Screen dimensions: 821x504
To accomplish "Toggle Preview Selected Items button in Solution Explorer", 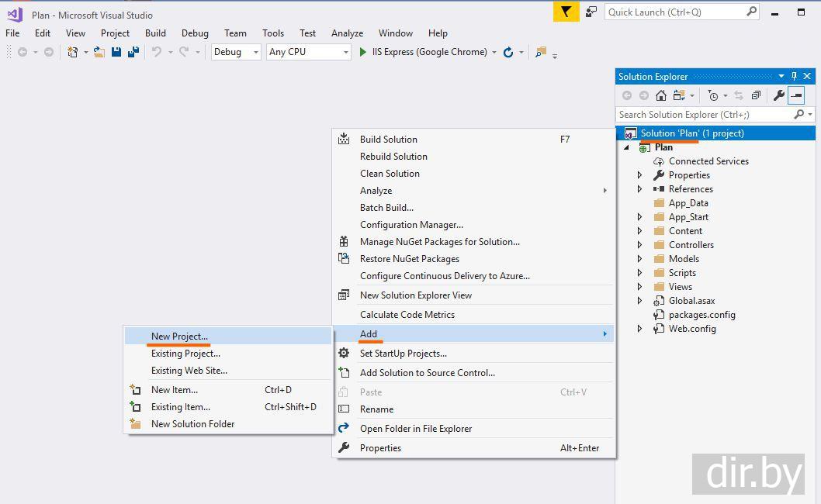I will coord(796,95).
